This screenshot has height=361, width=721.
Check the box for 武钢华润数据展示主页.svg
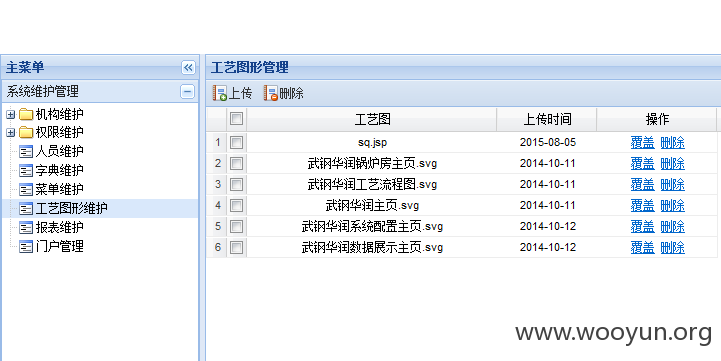[x=236, y=247]
